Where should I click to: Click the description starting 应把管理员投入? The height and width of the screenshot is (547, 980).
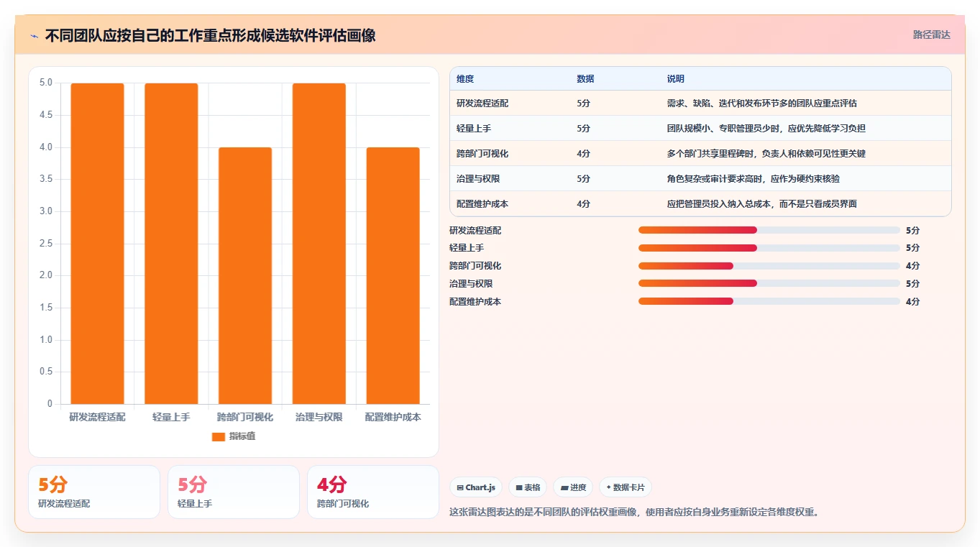coord(762,204)
